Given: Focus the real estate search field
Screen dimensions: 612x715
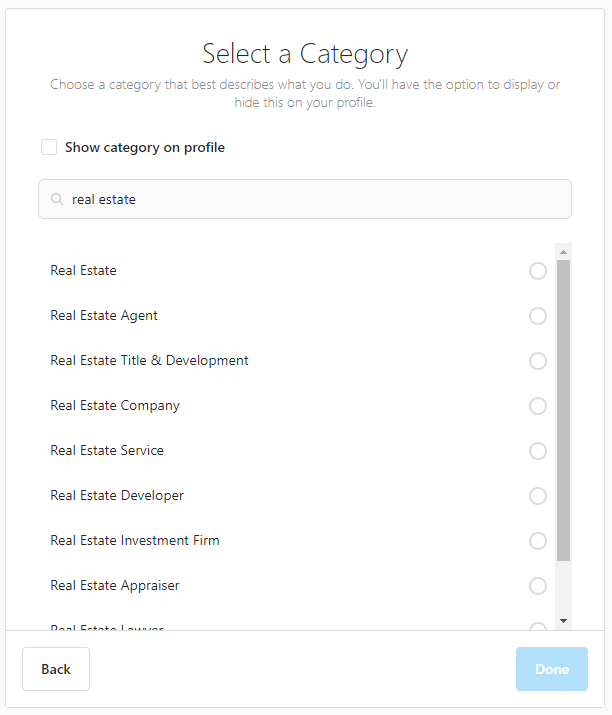Looking at the screenshot, I should pos(305,199).
